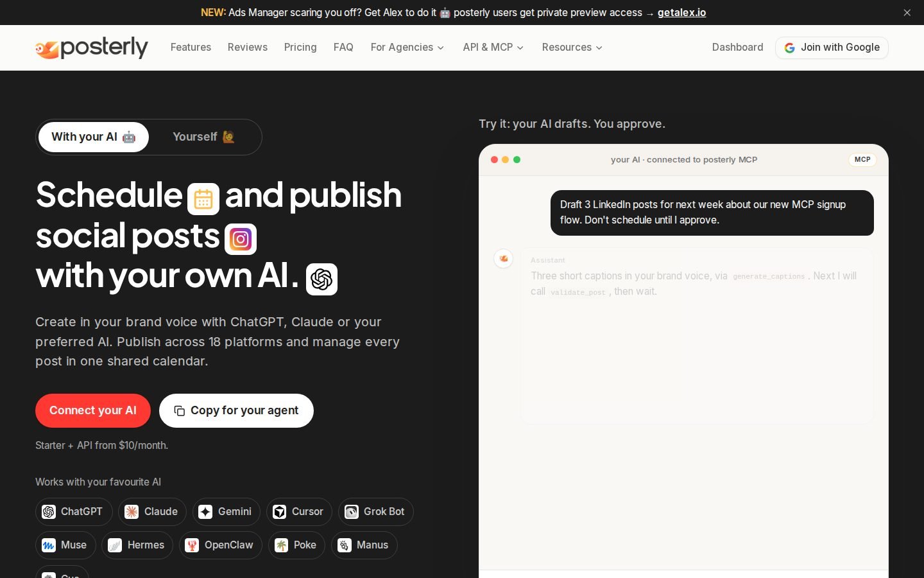924x578 pixels.
Task: Select the With your AI toggle option
Action: 94,137
